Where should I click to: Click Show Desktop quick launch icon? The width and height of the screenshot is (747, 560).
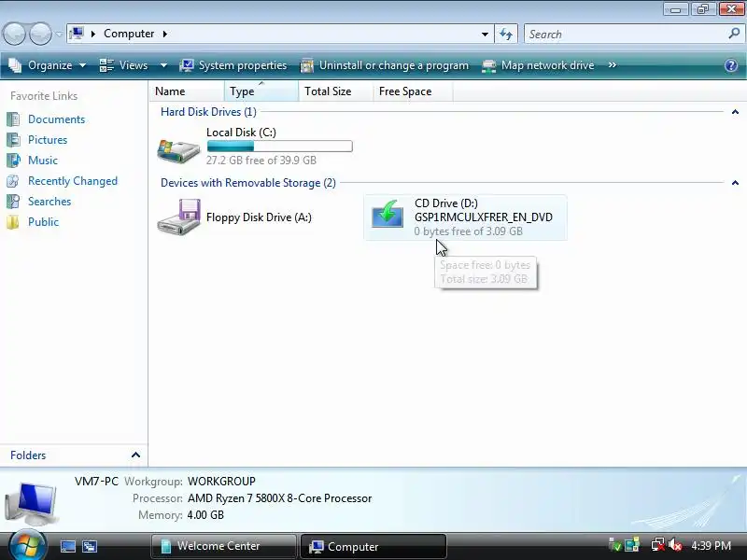[x=67, y=546]
